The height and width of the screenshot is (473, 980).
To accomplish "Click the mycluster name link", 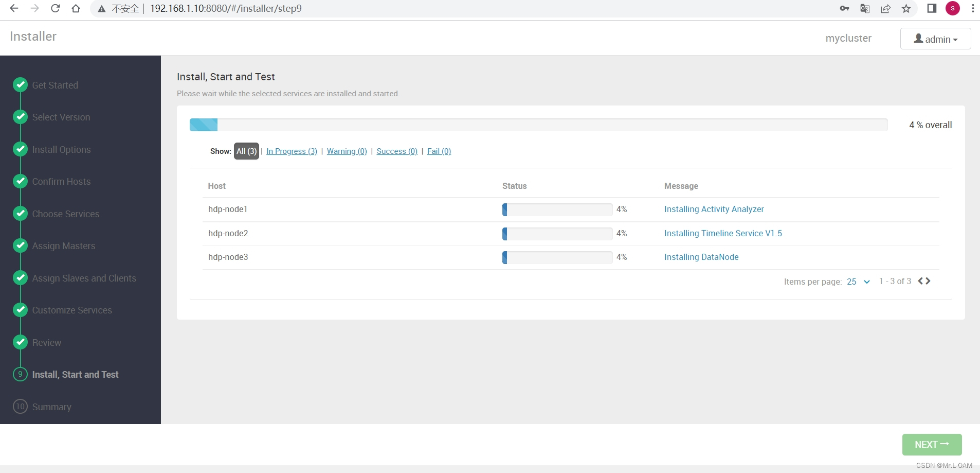I will tap(848, 38).
